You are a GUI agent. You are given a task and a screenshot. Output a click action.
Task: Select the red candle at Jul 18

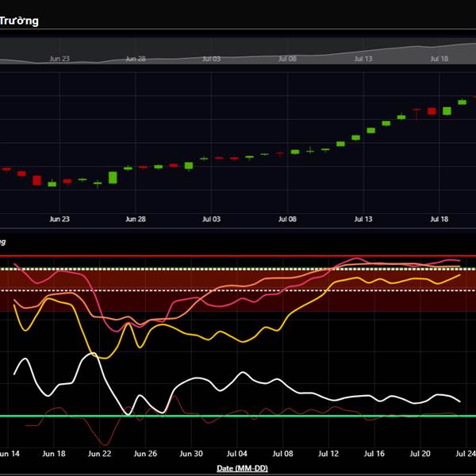click(432, 111)
